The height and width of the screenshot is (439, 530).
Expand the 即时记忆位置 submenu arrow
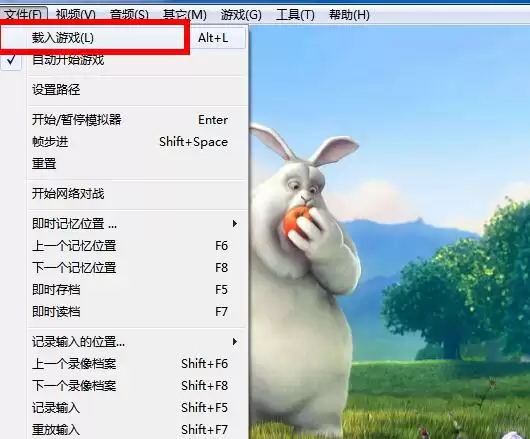pyautogui.click(x=235, y=223)
